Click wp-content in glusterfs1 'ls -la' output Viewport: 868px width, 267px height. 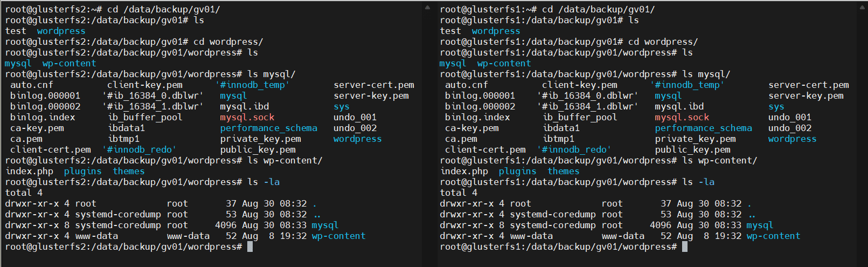point(773,236)
